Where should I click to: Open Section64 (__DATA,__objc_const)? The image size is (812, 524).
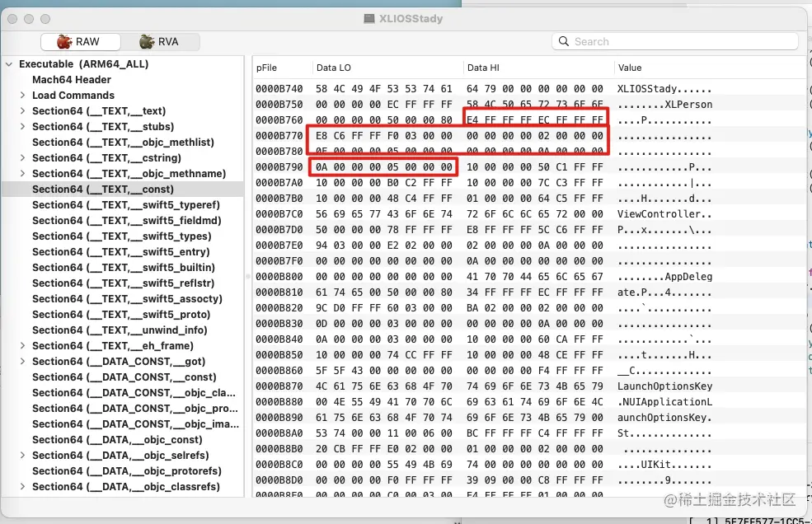(x=117, y=440)
